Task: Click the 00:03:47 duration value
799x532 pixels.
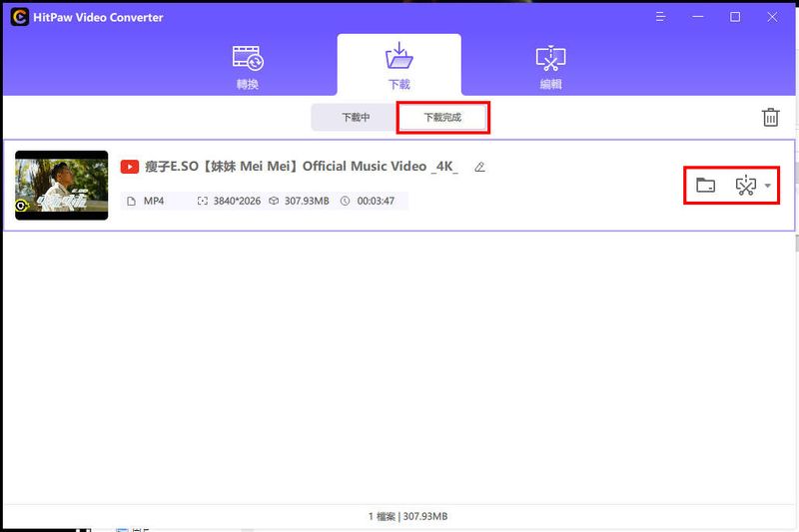Action: pyautogui.click(x=376, y=201)
